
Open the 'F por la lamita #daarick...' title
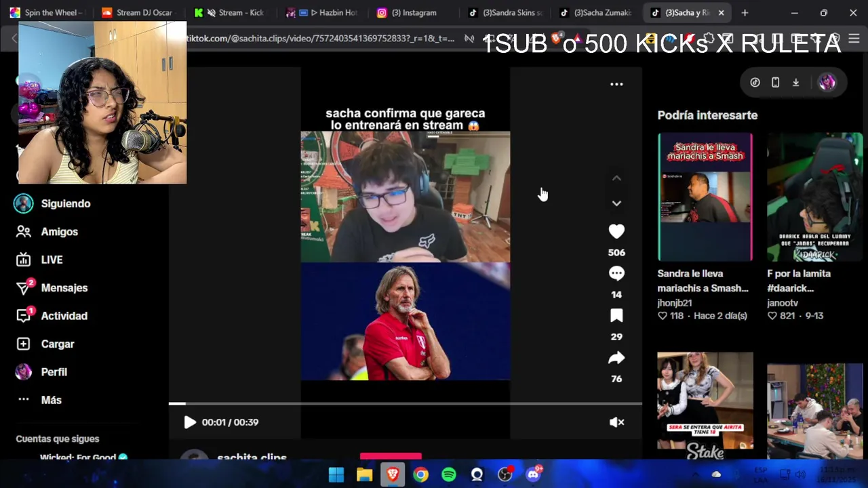pos(799,281)
